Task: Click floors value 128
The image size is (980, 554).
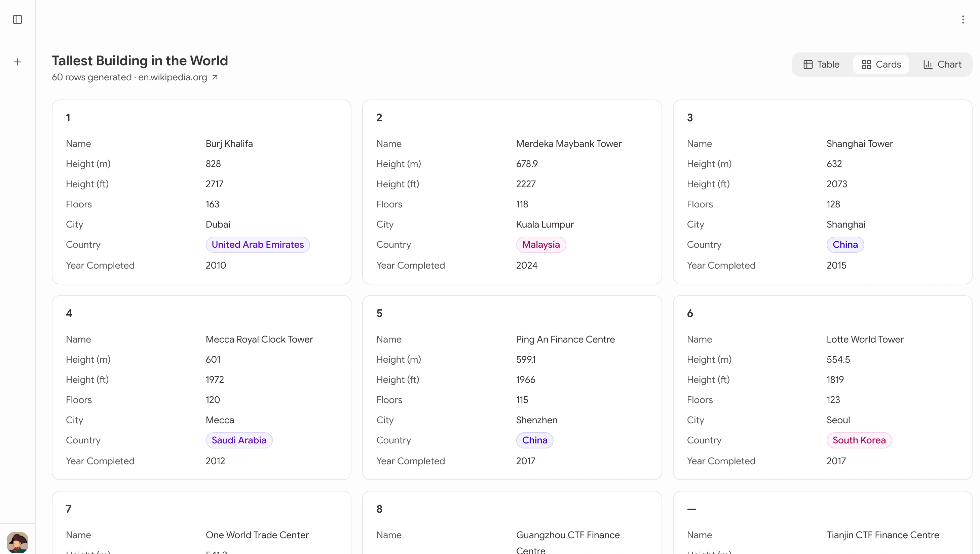Action: 833,204
